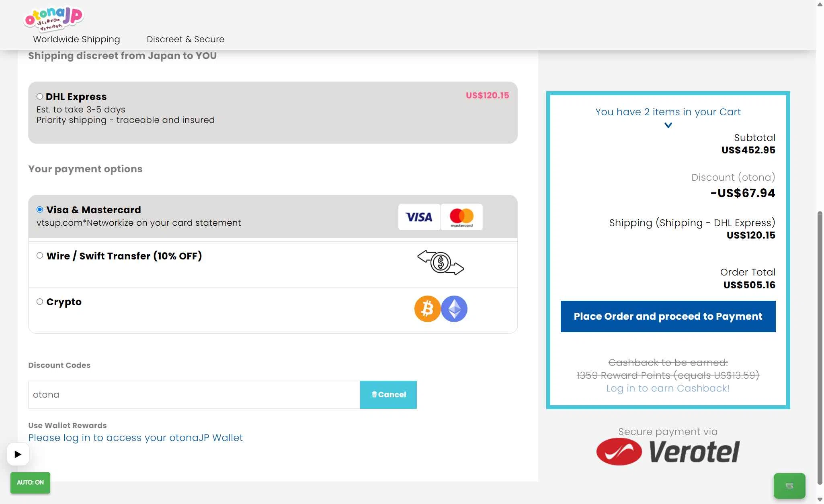Click the play button icon
The image size is (824, 504).
[x=18, y=454]
